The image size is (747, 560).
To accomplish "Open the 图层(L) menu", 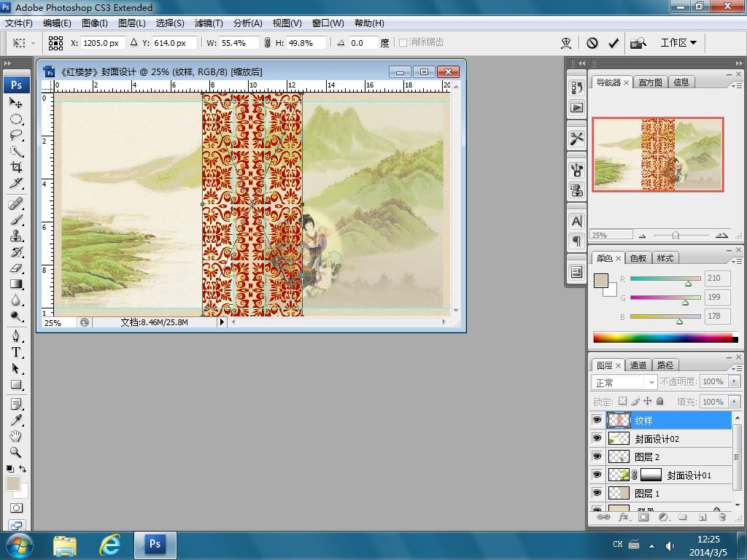I will [131, 23].
